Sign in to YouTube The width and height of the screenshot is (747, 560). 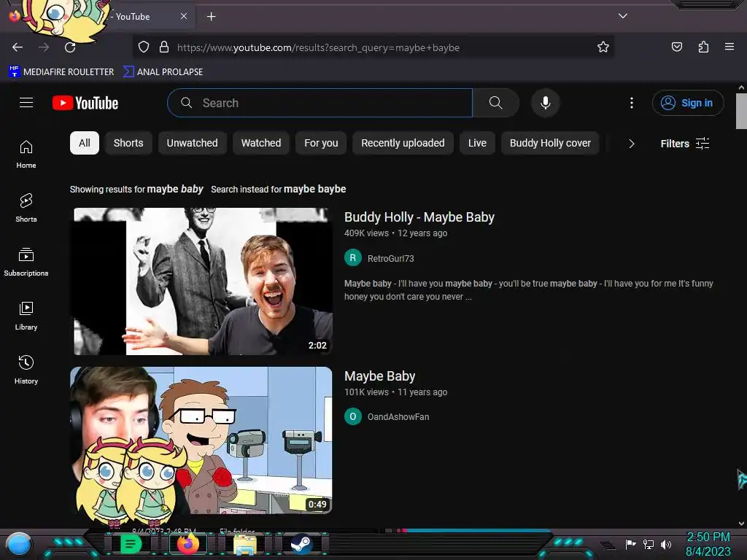coord(687,103)
